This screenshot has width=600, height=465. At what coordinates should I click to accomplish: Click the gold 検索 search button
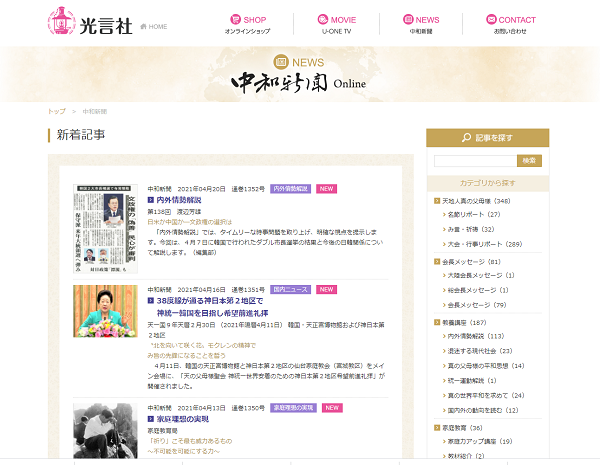point(529,161)
